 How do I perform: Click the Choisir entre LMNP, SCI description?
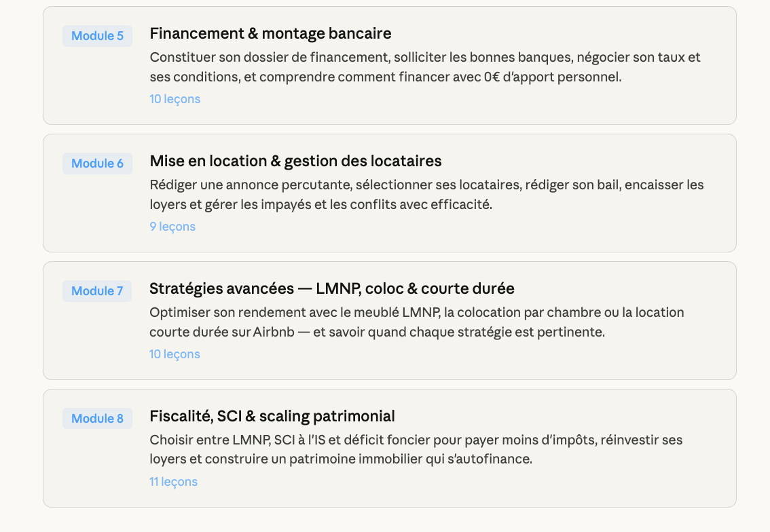tap(416, 450)
